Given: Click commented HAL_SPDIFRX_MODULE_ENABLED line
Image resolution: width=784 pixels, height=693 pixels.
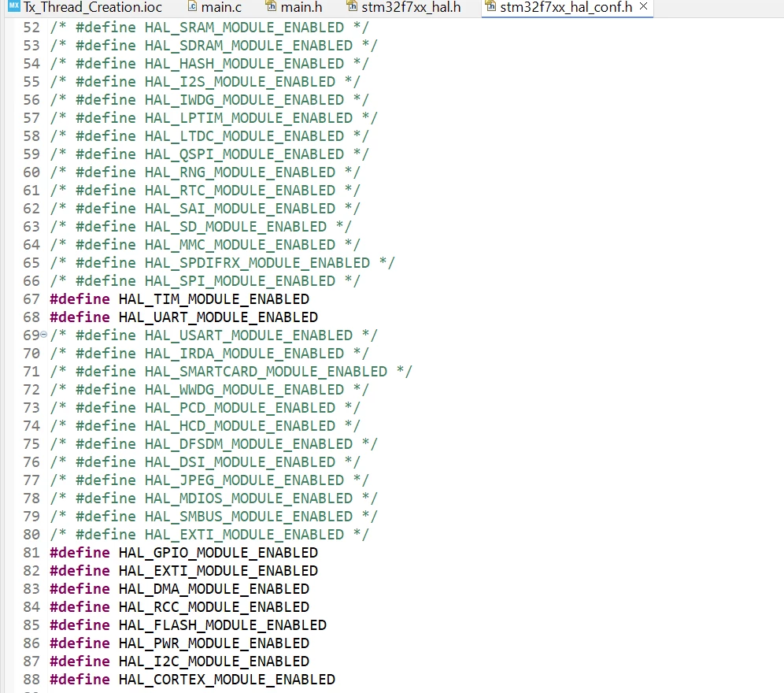Looking at the screenshot, I should pyautogui.click(x=223, y=263).
